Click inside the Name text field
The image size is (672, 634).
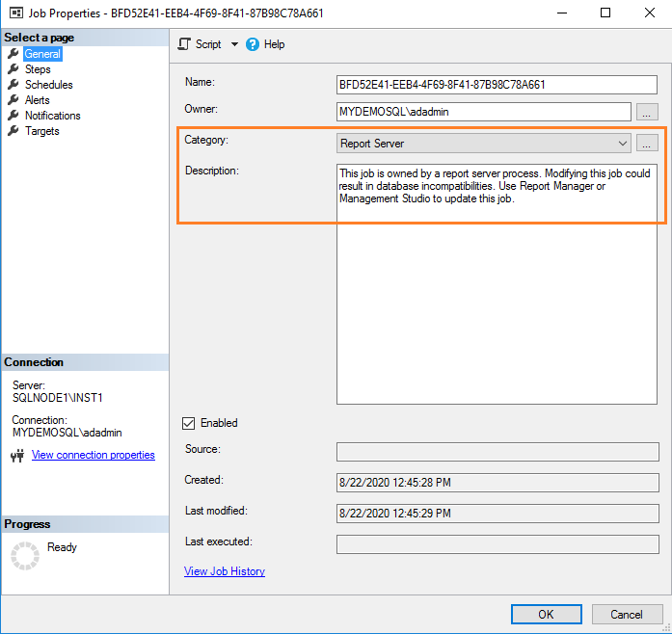tap(483, 85)
